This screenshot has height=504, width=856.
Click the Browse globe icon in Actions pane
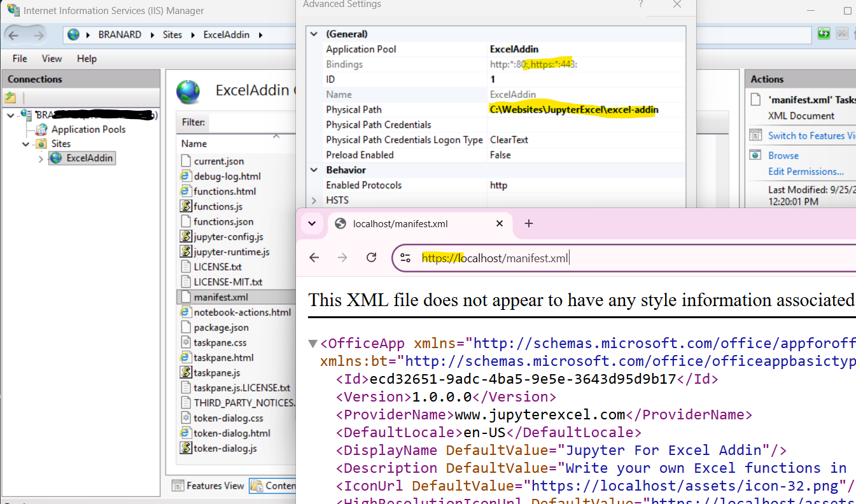click(x=755, y=155)
